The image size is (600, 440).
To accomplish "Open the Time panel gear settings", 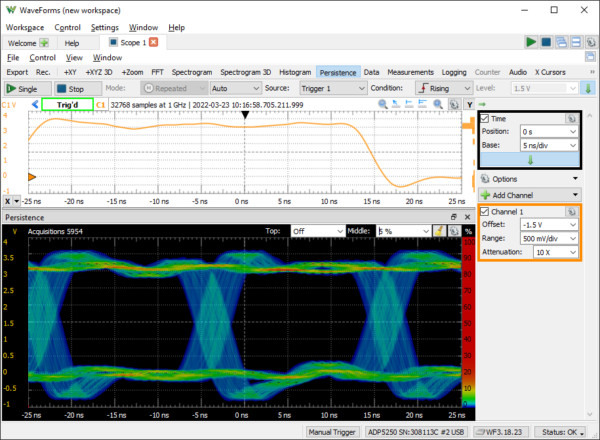I will point(570,118).
